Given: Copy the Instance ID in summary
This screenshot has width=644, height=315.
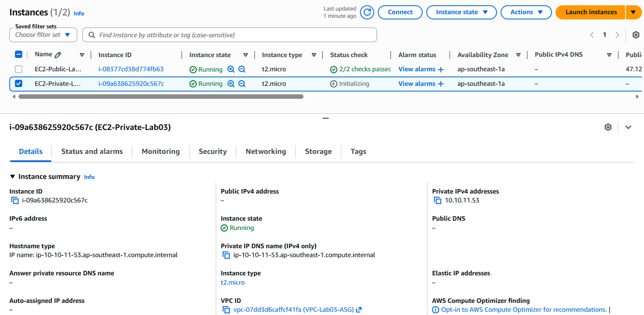Looking at the screenshot, I should pyautogui.click(x=15, y=200).
